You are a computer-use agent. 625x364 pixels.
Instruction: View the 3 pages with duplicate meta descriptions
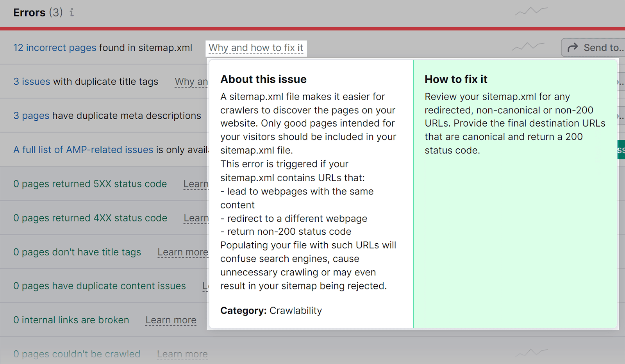click(x=31, y=116)
